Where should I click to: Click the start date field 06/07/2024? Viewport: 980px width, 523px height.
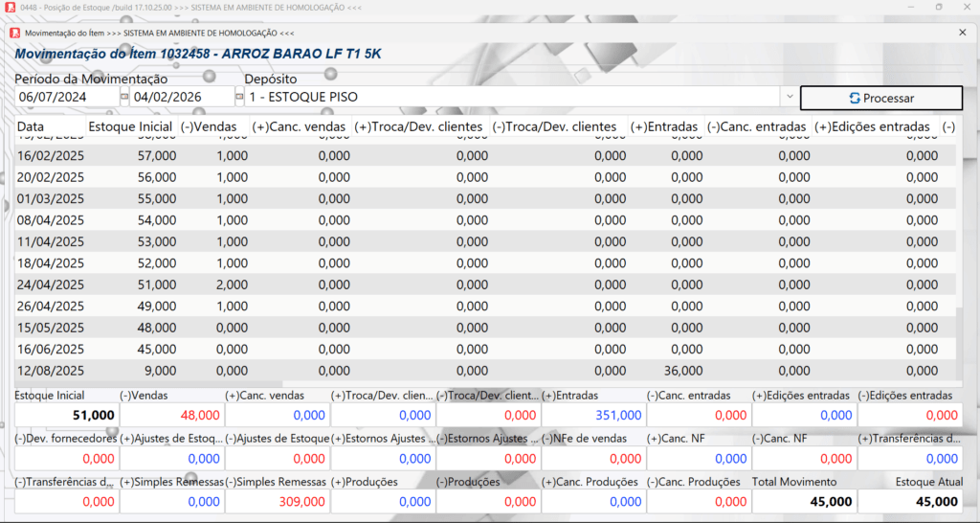coord(65,98)
